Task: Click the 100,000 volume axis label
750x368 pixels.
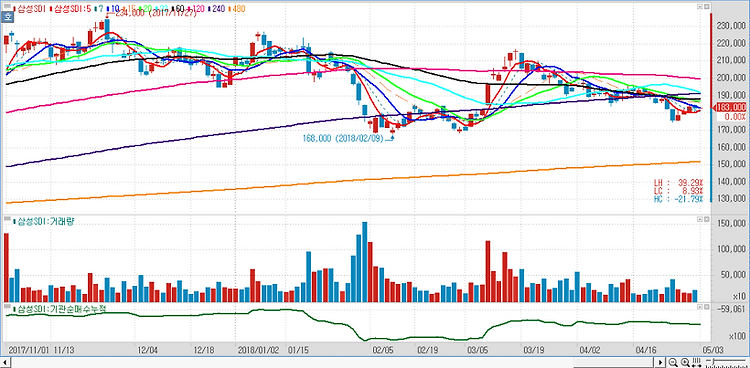Action: tap(731, 249)
